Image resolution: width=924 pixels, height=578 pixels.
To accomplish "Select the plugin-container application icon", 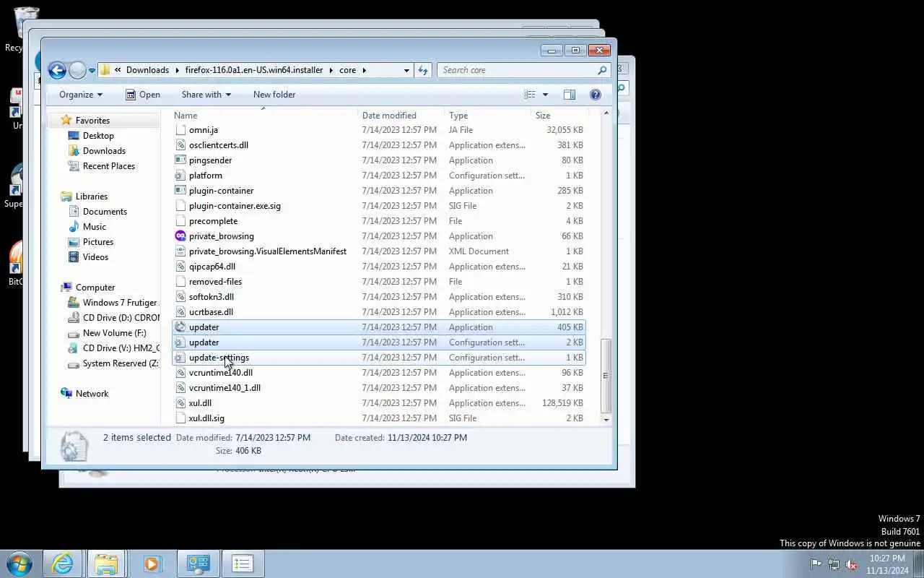I will (x=180, y=191).
